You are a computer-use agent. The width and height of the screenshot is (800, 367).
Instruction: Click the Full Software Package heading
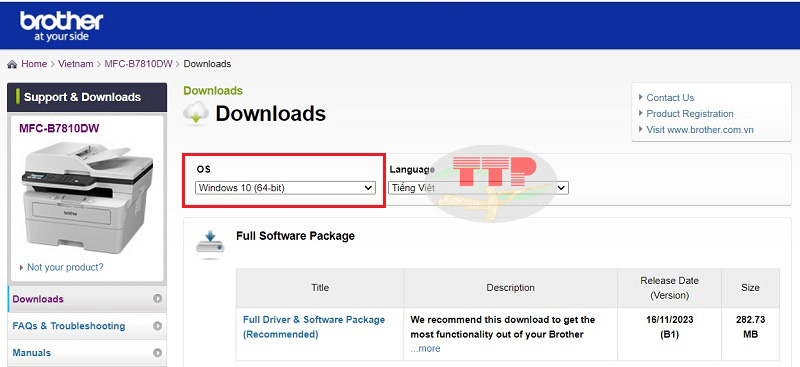coord(295,236)
